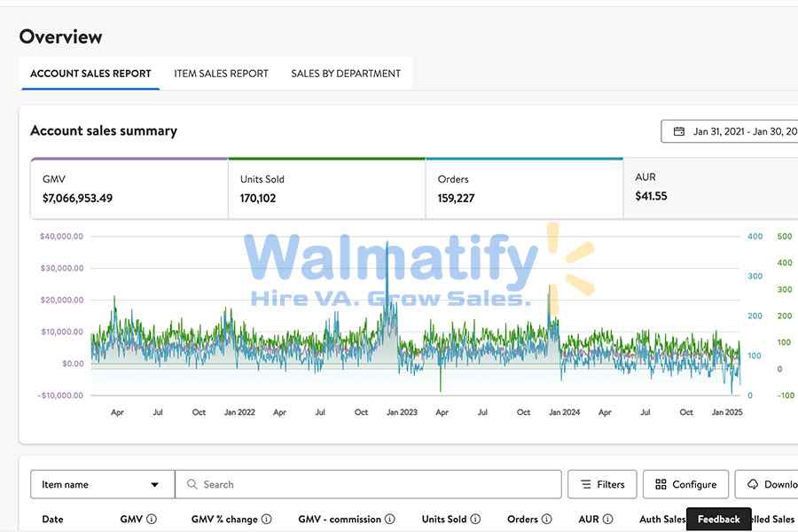Click the 159,227 orders value
This screenshot has width=798, height=532.
(456, 198)
